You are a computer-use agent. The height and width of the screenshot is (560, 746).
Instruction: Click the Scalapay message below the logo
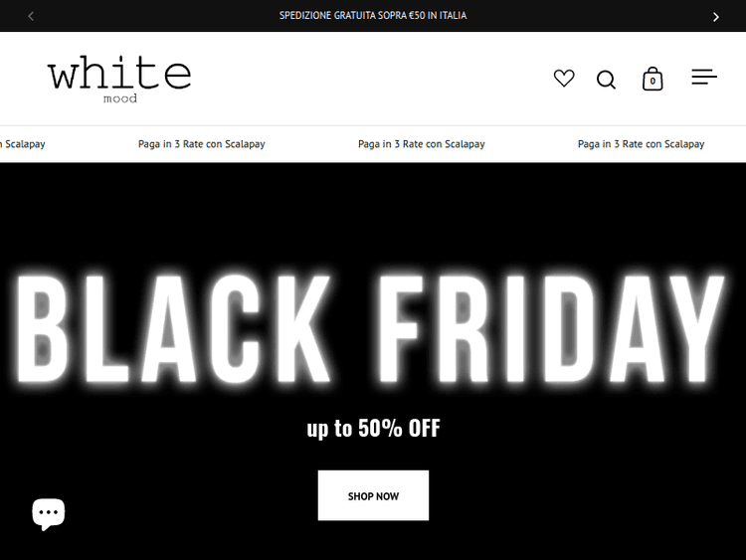pyautogui.click(x=202, y=144)
